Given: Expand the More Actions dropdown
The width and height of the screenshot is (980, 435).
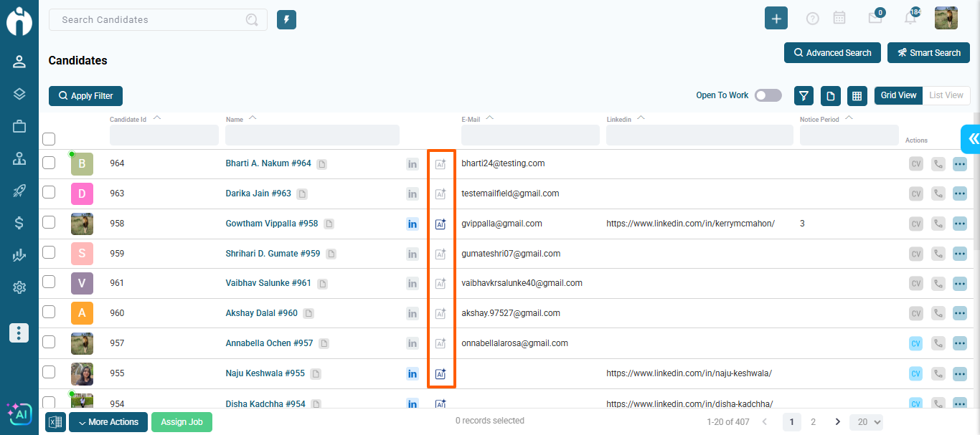Looking at the screenshot, I should coord(108,422).
